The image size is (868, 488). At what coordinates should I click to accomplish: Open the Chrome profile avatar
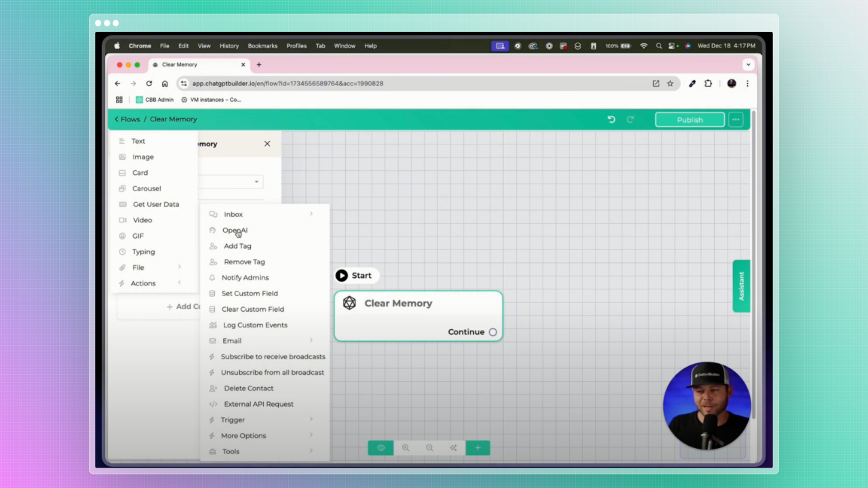(x=731, y=83)
